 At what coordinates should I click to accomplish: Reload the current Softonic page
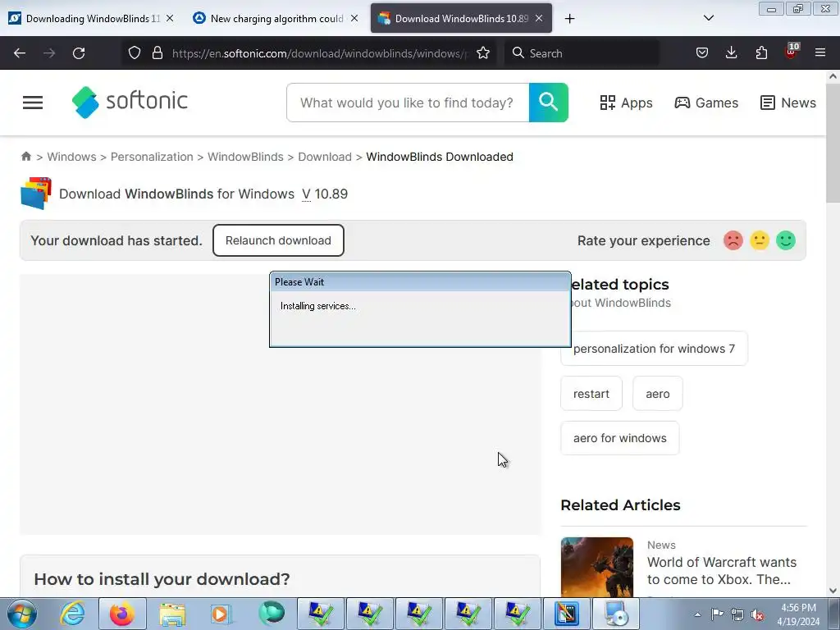(79, 53)
